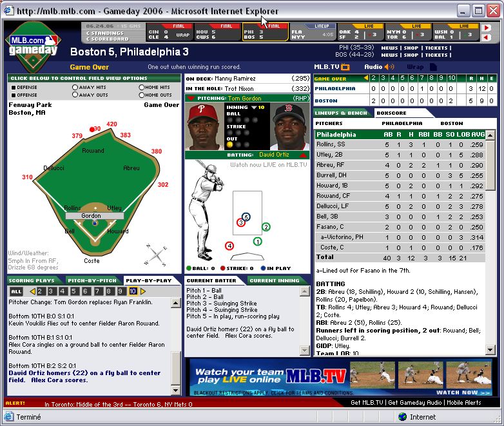
Task: Click Internet zone globe icon in status bar
Action: pyautogui.click(x=402, y=417)
